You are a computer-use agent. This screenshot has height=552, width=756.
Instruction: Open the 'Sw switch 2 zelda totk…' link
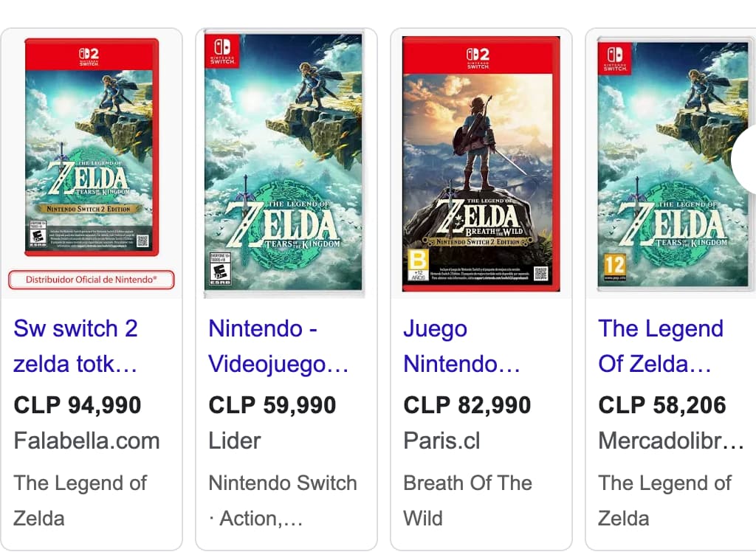(75, 346)
